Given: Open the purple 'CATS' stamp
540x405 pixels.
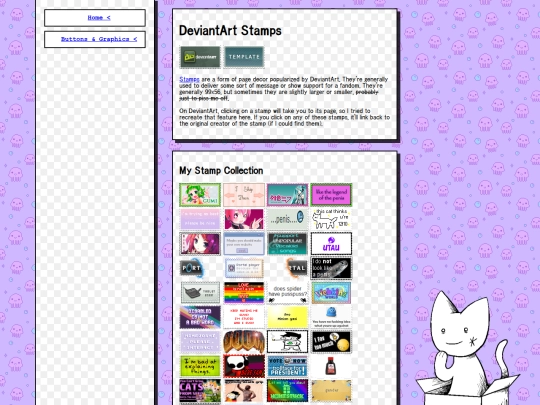Looking at the screenshot, I should coord(200,391).
